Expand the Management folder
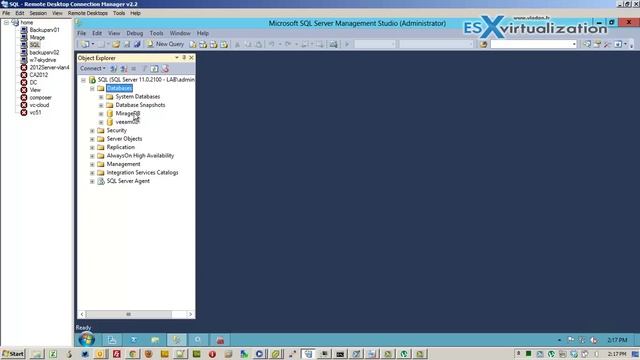 coord(92,164)
